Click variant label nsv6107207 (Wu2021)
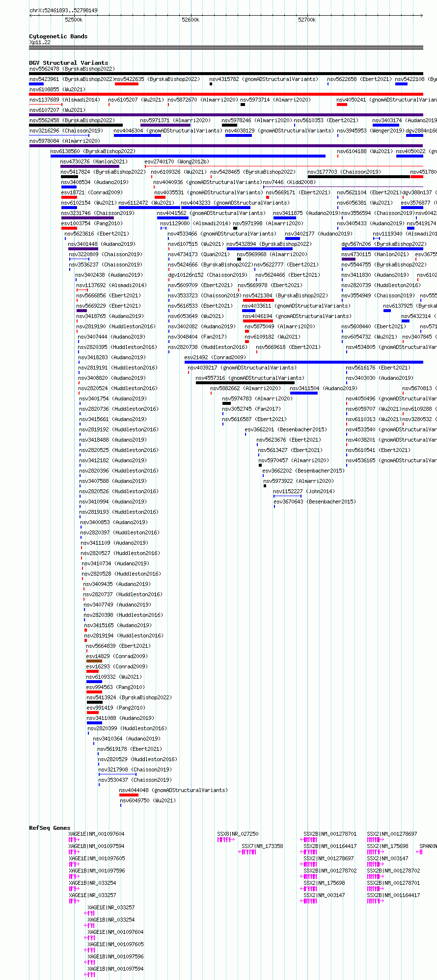 point(57,110)
